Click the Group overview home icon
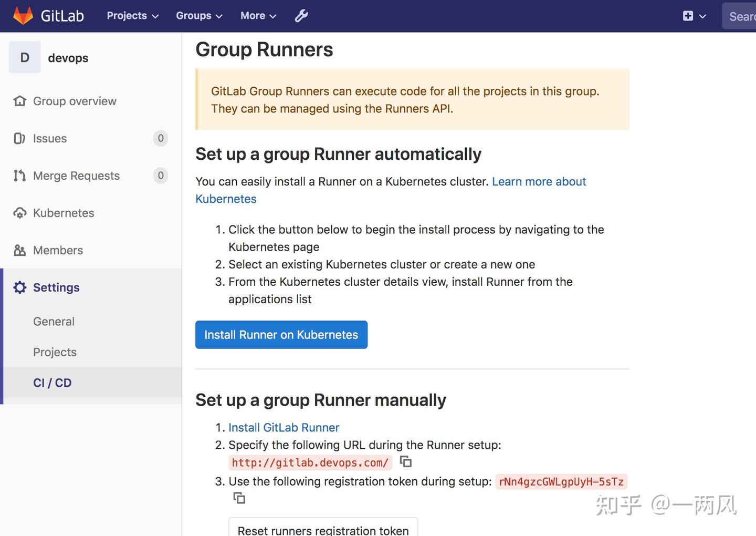The height and width of the screenshot is (536, 756). [19, 101]
